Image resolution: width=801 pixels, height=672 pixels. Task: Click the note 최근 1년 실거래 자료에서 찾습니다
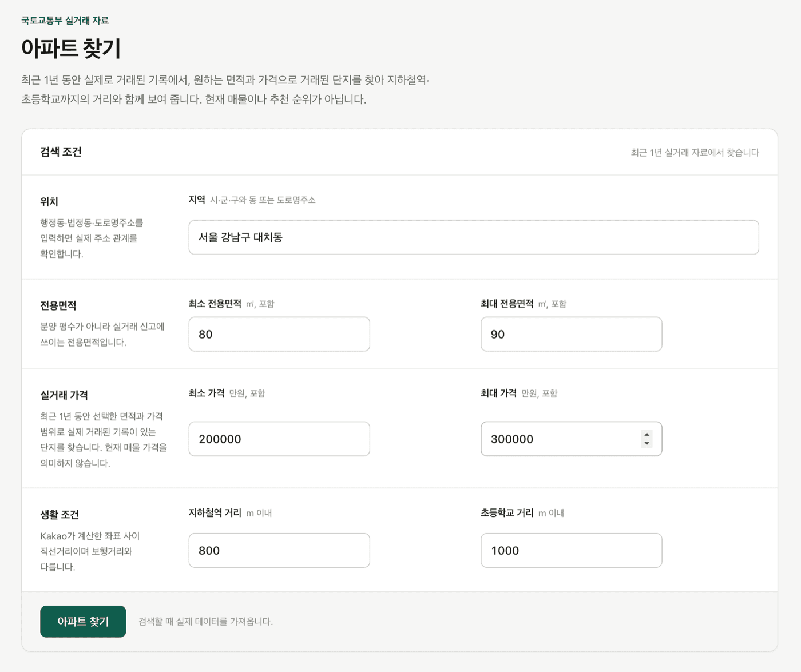tap(695, 152)
